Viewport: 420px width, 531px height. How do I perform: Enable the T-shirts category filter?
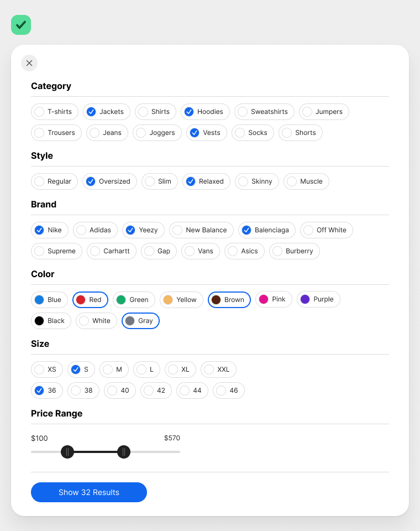coord(54,111)
